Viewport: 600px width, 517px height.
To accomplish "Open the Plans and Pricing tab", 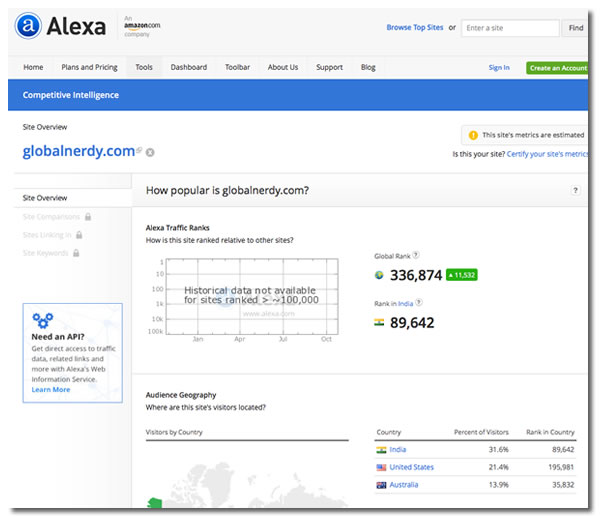I will click(x=89, y=67).
